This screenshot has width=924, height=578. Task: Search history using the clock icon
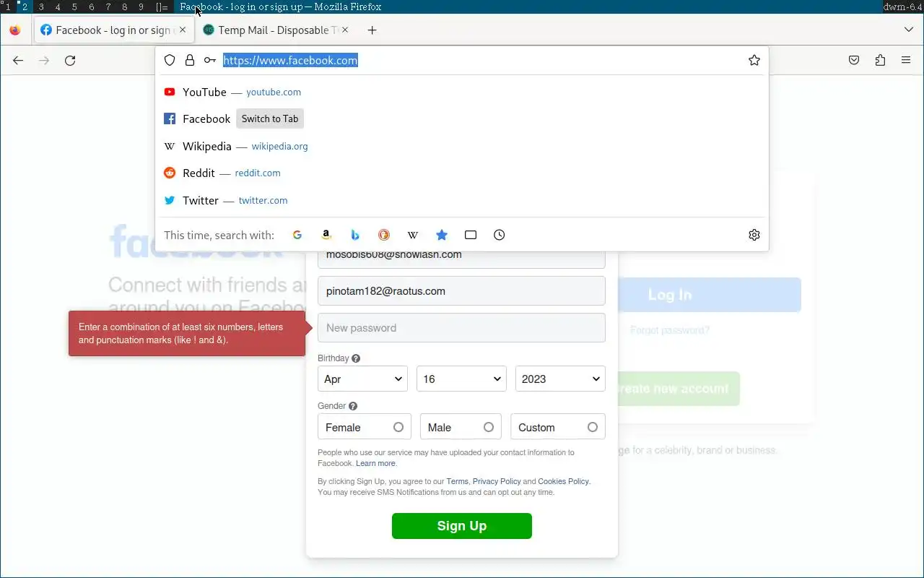500,235
